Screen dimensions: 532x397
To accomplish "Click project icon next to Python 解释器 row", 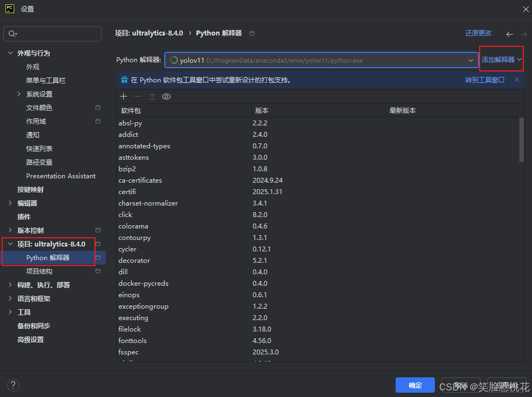I will click(x=98, y=257).
